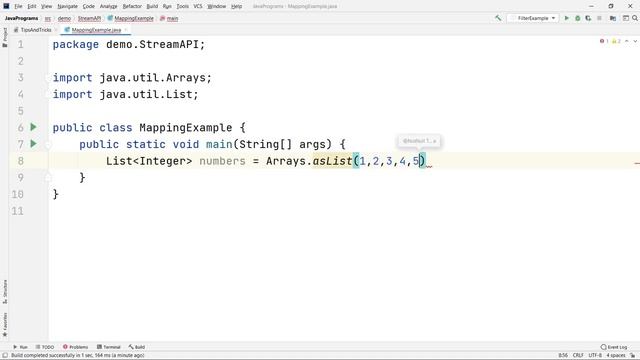The height and width of the screenshot is (360, 640).
Task: Run with coverage icon in toolbar
Action: pyautogui.click(x=588, y=18)
